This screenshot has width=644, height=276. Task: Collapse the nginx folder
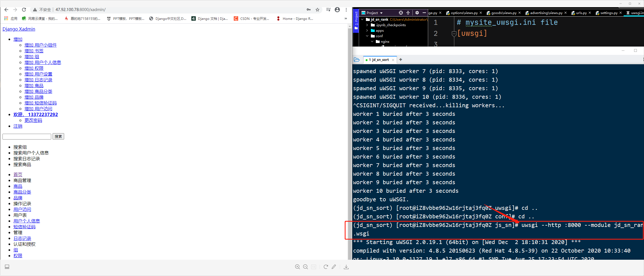[372, 42]
